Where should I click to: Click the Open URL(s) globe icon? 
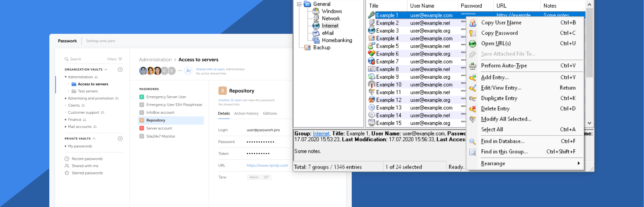click(473, 44)
